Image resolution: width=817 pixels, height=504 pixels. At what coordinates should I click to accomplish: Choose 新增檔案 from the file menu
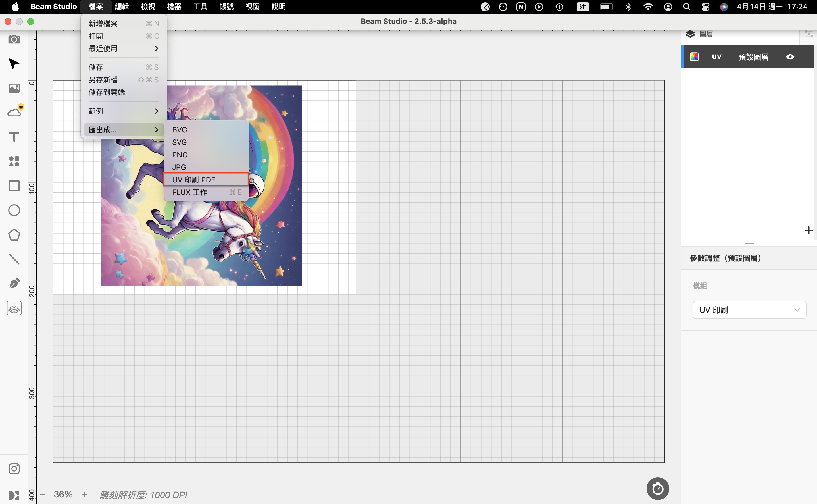(x=124, y=24)
